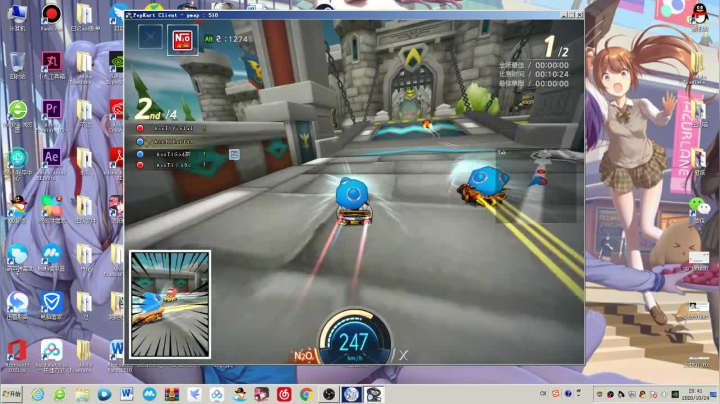Click the first racer row in ranking list
720x404 pixels.
click(172, 129)
